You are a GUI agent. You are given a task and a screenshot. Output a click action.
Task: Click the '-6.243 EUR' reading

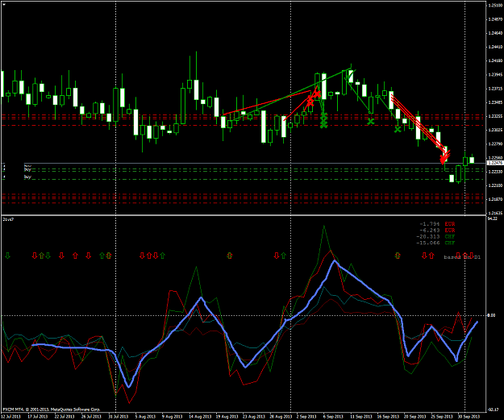pyautogui.click(x=437, y=231)
